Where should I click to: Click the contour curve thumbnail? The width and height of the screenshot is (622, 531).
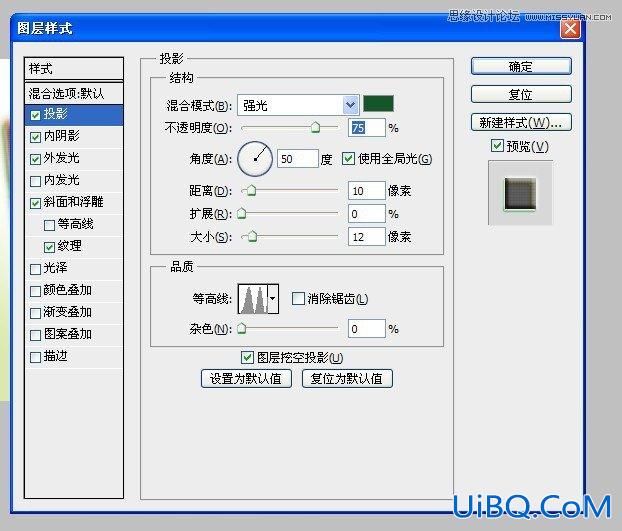[253, 299]
